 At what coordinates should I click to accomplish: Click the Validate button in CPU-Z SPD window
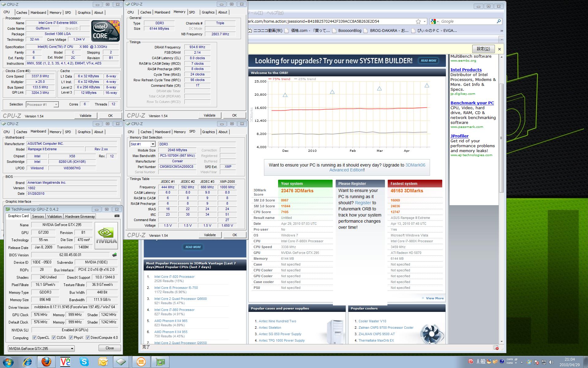[210, 235]
